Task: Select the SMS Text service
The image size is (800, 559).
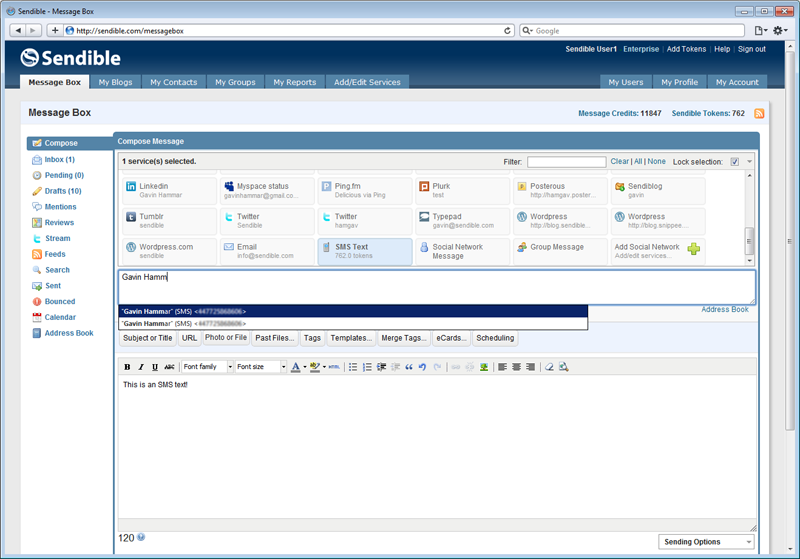Action: (x=365, y=251)
